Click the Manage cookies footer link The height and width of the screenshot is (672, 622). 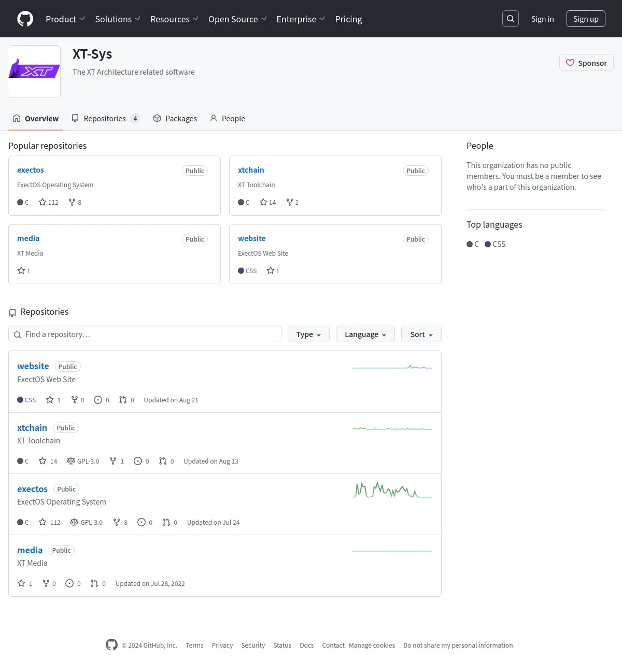tap(372, 646)
